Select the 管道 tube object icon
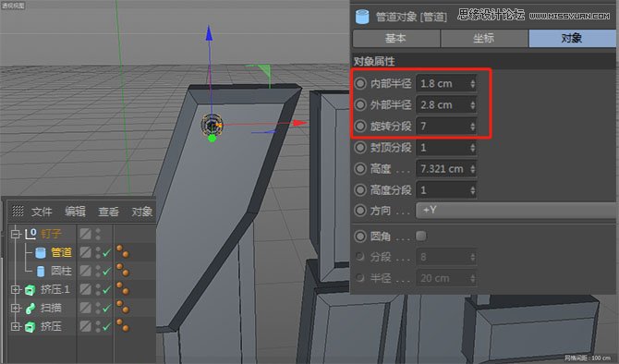 click(x=41, y=252)
